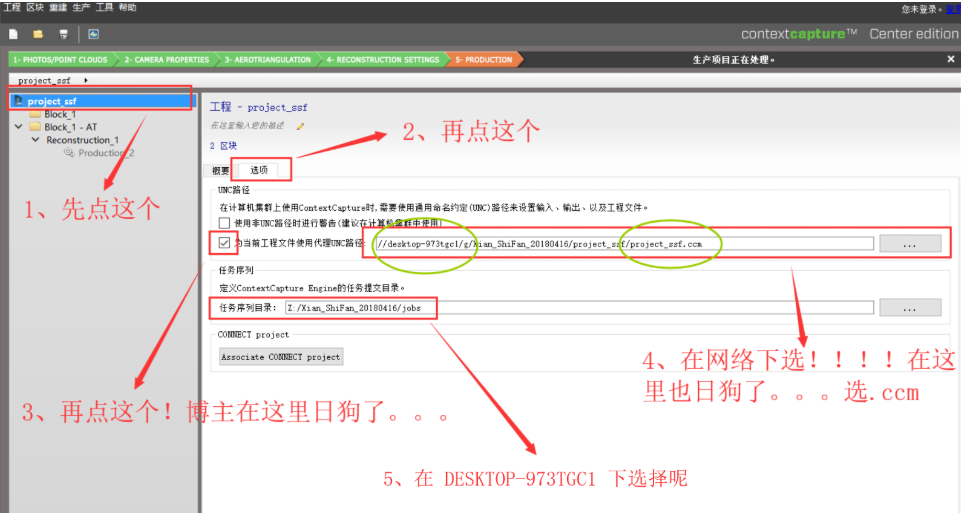Click the 2 区块 link
The width and height of the screenshot is (962, 513).
223,145
